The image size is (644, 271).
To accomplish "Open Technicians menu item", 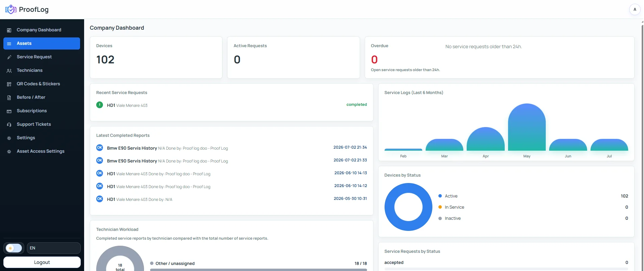I will coord(42,70).
